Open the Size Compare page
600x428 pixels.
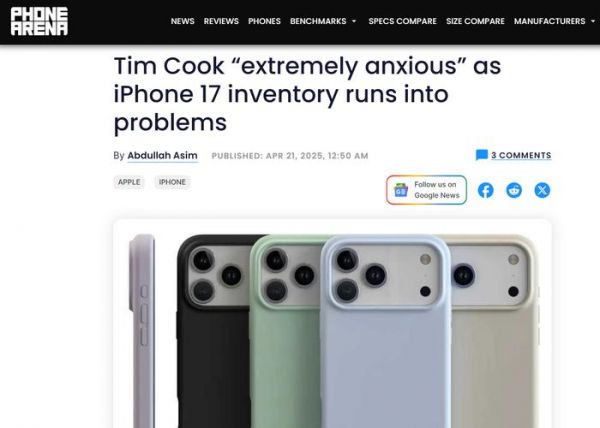coord(475,21)
